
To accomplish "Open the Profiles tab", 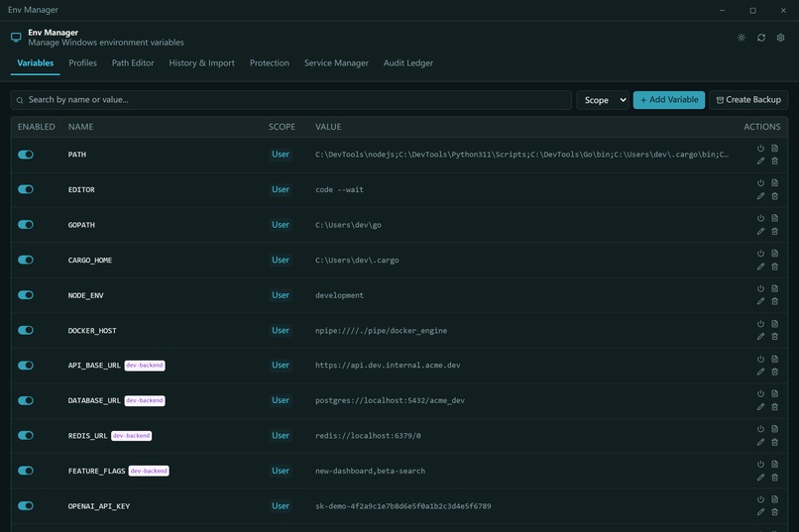I will [x=82, y=63].
